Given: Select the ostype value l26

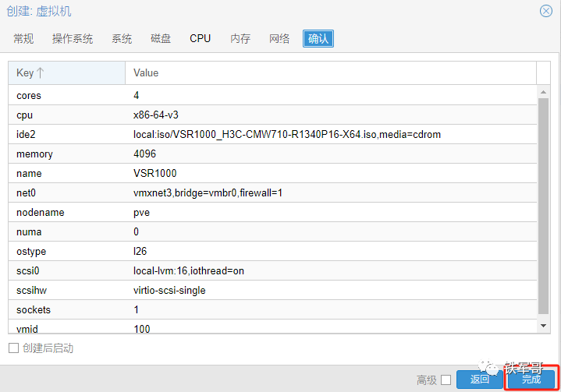Looking at the screenshot, I should [x=140, y=251].
